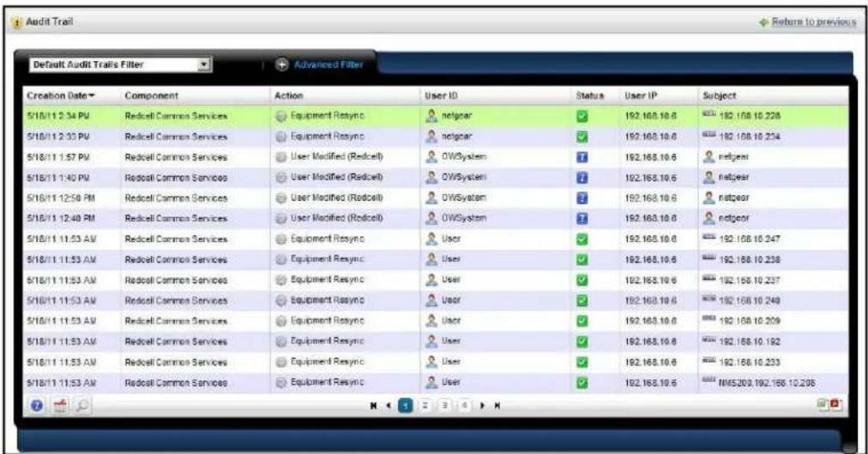Screen dimensions: 868x454
Task: Sort by the Component column header
Action: click(151, 96)
